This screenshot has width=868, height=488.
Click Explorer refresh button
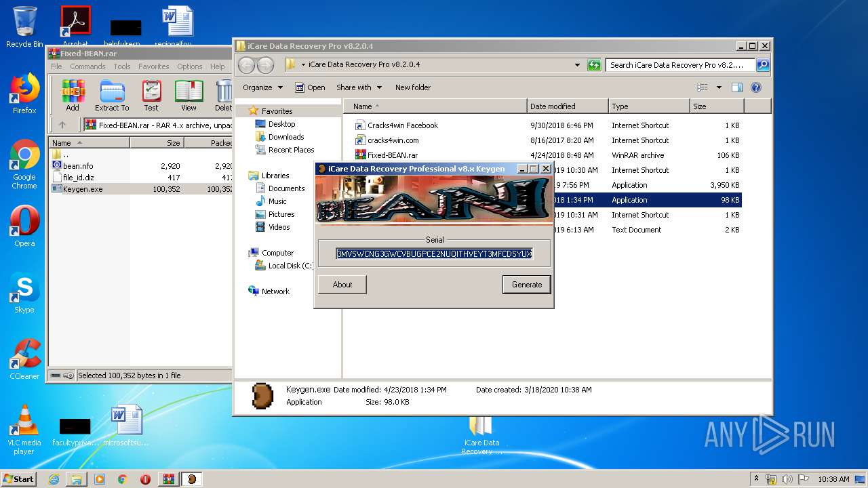point(594,65)
